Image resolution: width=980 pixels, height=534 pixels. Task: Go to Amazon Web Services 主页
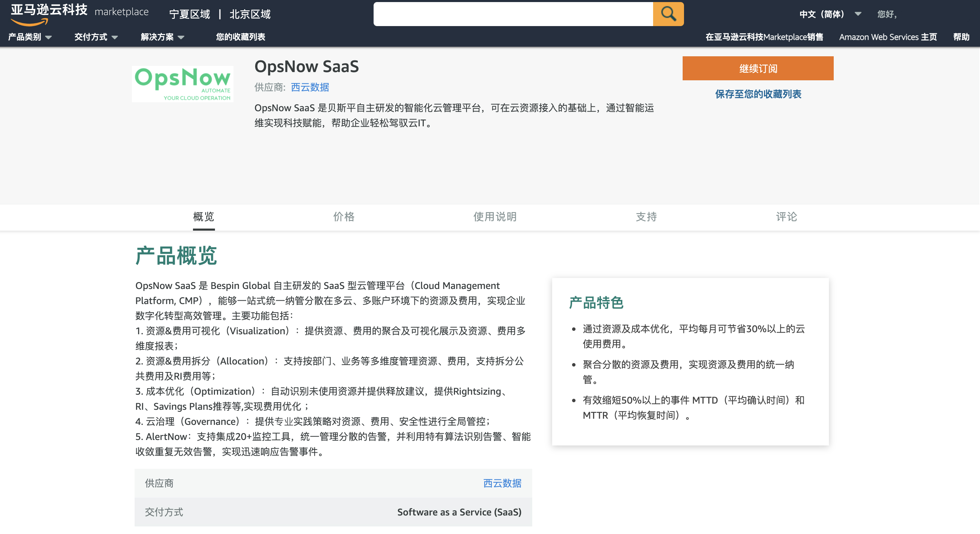888,37
